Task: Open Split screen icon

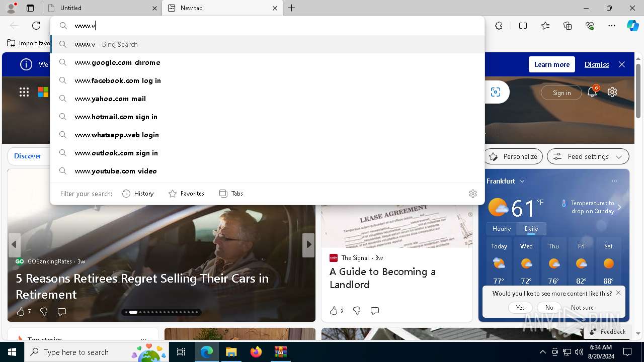Action: [523, 26]
